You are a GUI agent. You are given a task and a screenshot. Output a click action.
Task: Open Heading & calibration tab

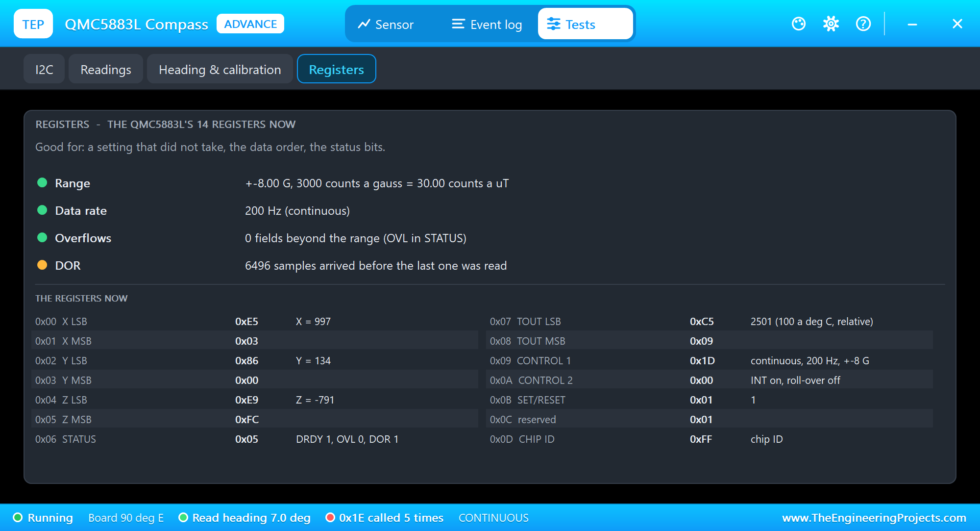[x=220, y=69]
